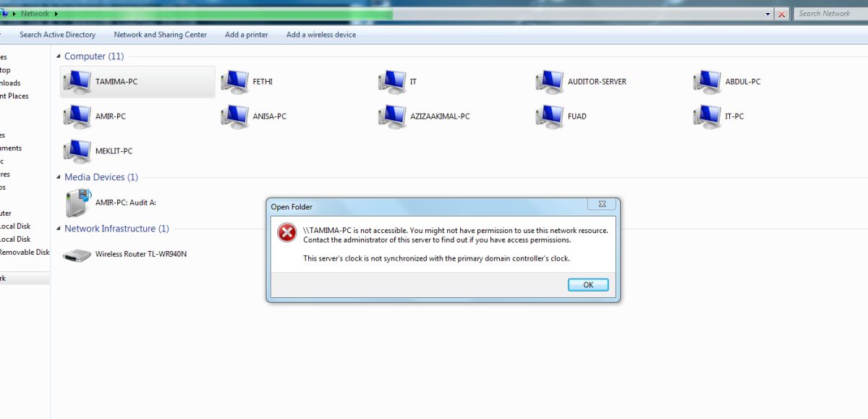The image size is (868, 419).
Task: Click Search Active Directory in toolbar
Action: pos(57,35)
